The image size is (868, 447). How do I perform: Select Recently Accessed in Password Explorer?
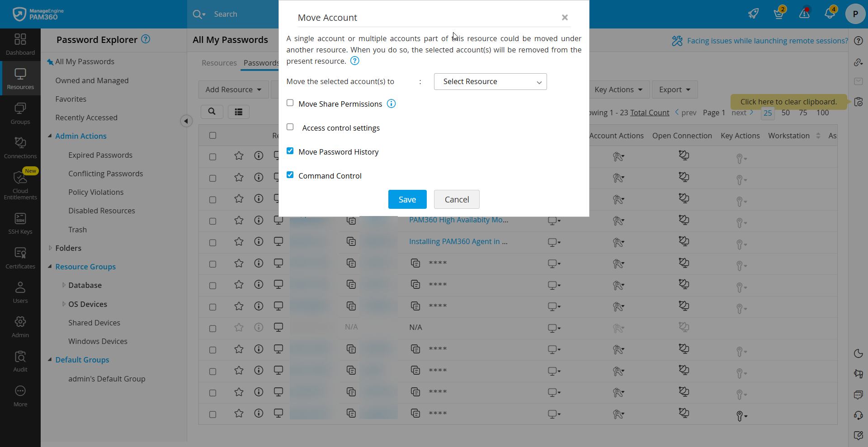point(86,118)
